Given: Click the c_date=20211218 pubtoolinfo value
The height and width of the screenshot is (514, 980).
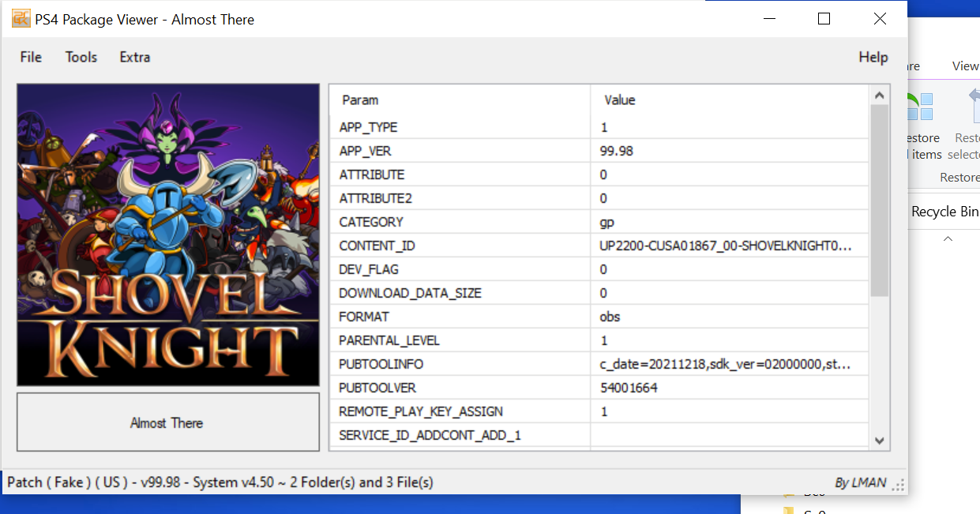Looking at the screenshot, I should [x=726, y=364].
